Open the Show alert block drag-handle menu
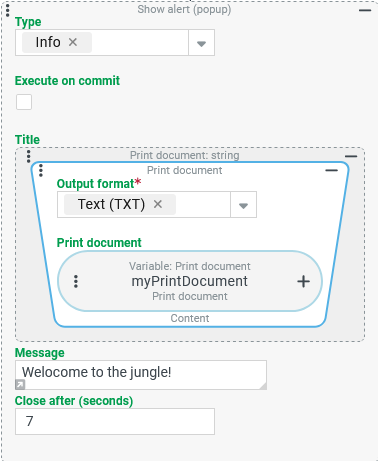 [x=8, y=10]
